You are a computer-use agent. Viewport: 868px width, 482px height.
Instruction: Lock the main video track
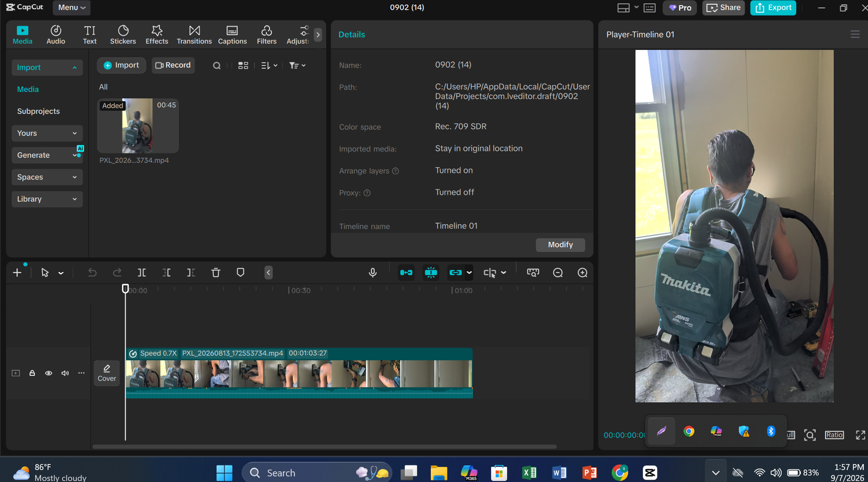32,373
